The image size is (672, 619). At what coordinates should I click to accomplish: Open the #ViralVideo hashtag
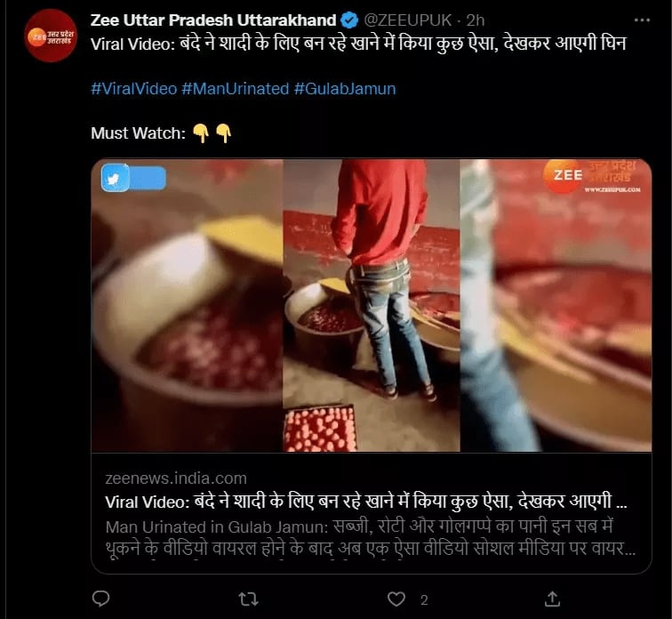click(x=133, y=89)
